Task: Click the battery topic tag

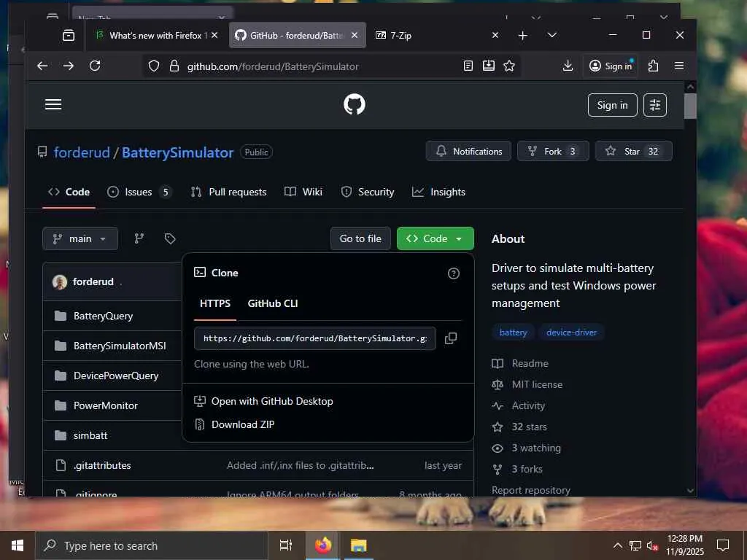Action: pyautogui.click(x=513, y=332)
